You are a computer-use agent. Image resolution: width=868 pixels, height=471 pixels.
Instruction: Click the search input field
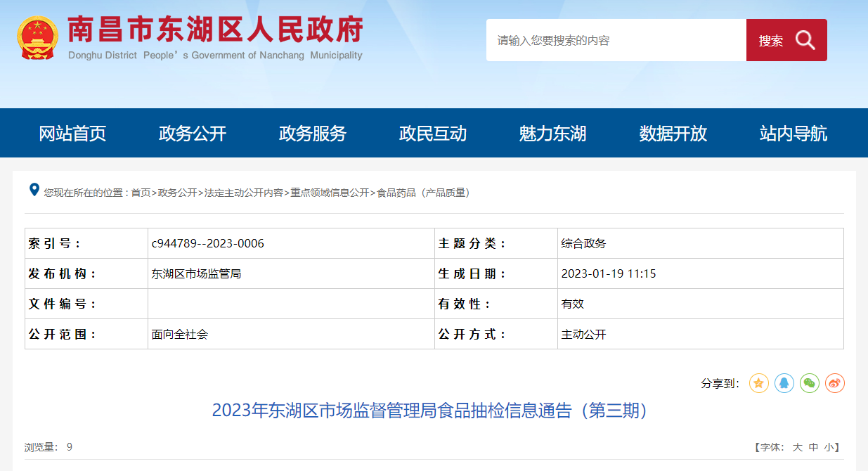616,40
